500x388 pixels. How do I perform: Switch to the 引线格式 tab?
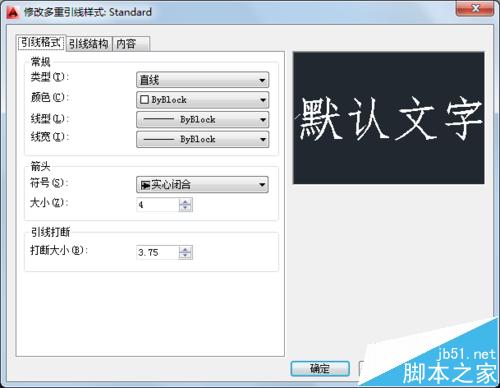(x=41, y=43)
